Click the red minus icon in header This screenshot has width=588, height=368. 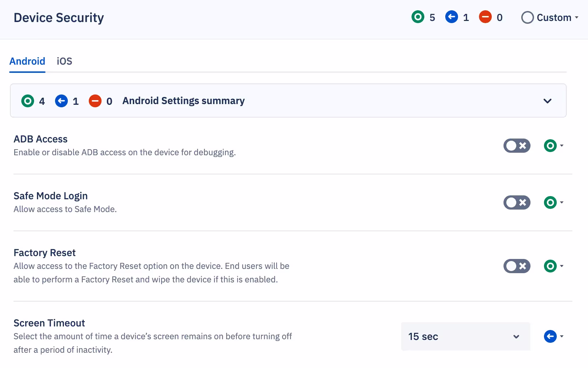(485, 17)
